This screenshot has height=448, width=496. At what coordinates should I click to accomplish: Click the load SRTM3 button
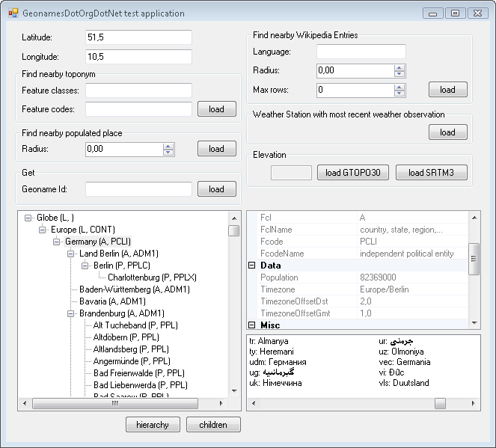tap(431, 173)
